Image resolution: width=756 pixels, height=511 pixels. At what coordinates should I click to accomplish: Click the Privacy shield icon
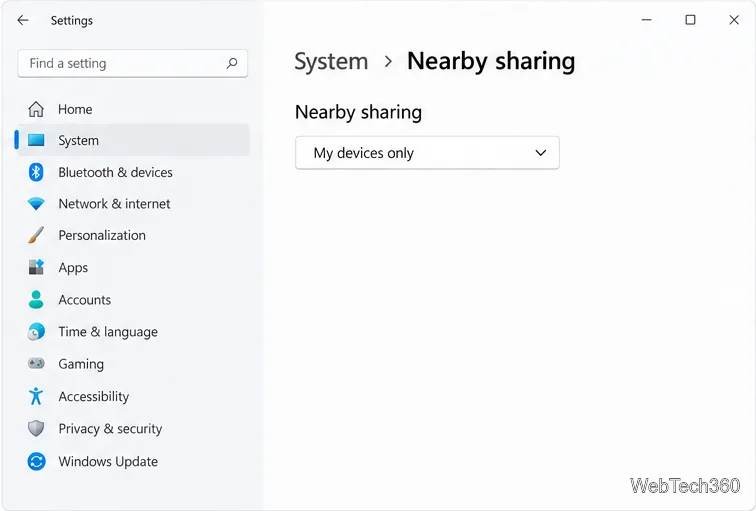36,428
